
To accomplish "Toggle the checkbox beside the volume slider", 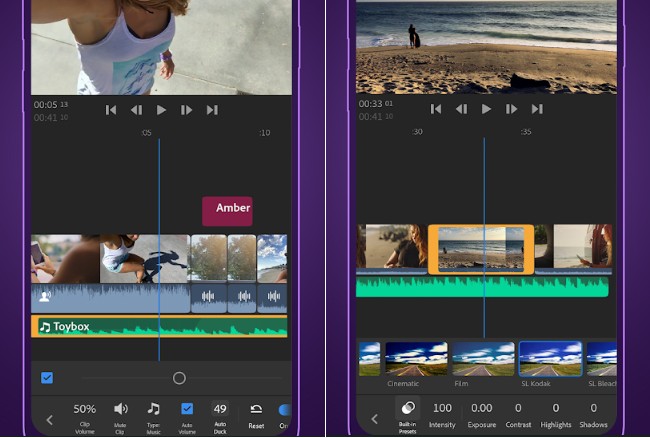I will point(47,378).
